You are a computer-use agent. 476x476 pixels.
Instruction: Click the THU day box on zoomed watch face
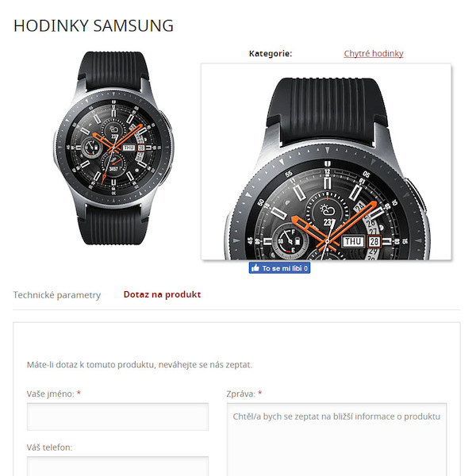click(x=353, y=242)
